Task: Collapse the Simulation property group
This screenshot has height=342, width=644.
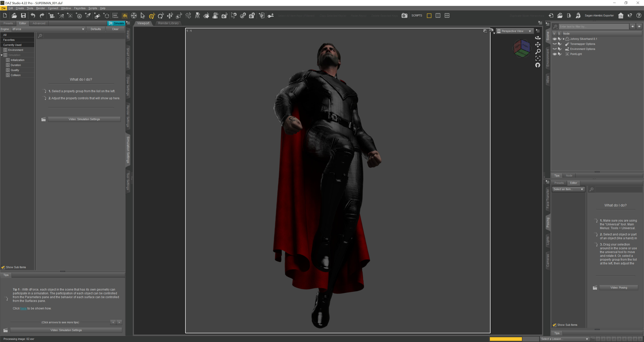Action: (2, 55)
